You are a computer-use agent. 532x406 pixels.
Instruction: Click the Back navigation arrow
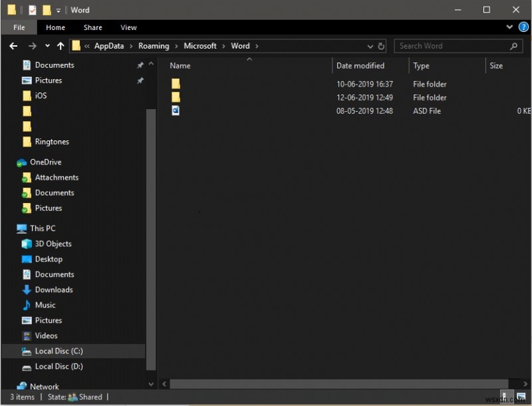[13, 45]
